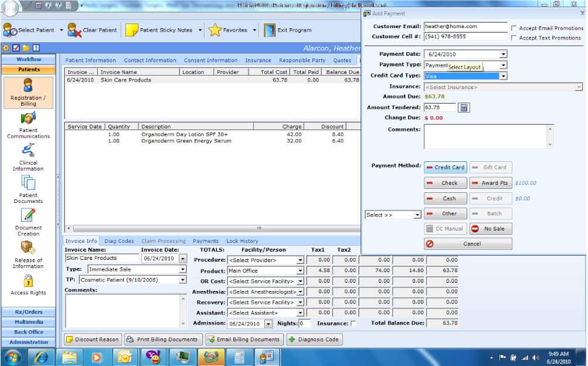Open the Payment Date dropdown
The width and height of the screenshot is (588, 366).
(503, 55)
